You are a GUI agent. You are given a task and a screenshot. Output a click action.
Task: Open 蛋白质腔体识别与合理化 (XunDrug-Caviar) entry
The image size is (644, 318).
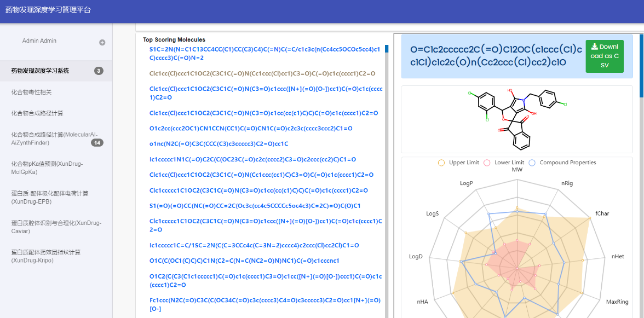(x=56, y=227)
